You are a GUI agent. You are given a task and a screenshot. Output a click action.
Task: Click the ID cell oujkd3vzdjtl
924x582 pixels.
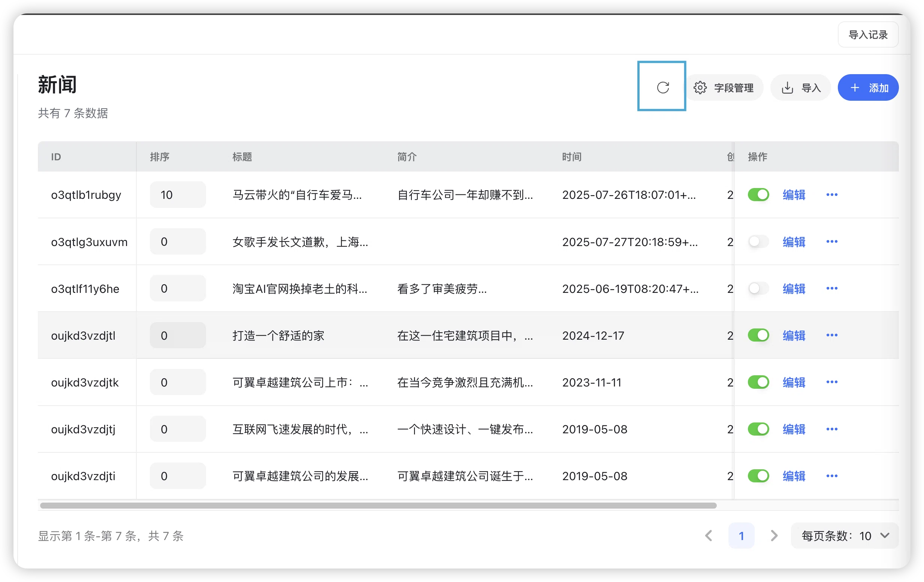pyautogui.click(x=83, y=336)
